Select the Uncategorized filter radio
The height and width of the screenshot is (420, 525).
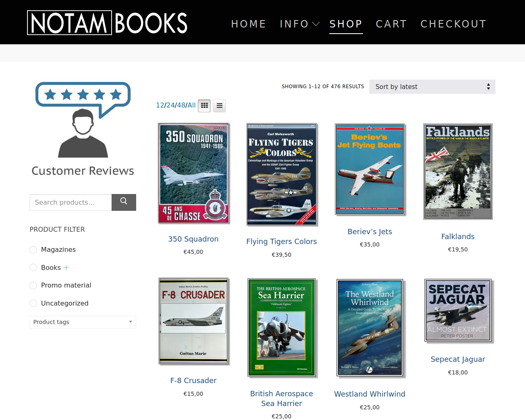[x=33, y=303]
